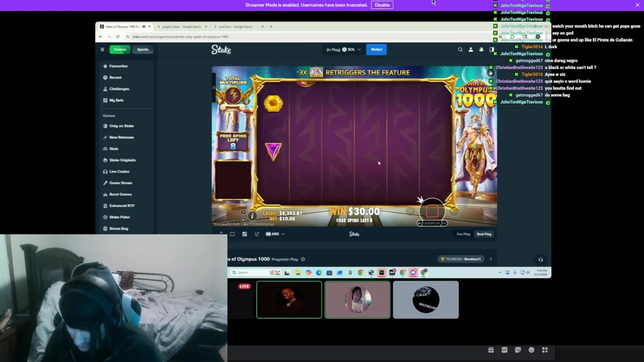The width and height of the screenshot is (644, 362).
Task: Open the SOL currency balance dropdown
Action: [x=344, y=49]
